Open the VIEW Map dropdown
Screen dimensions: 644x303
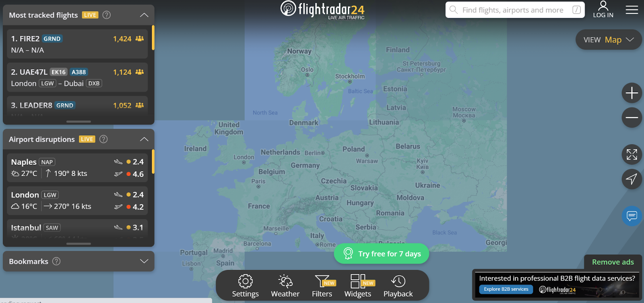point(609,39)
